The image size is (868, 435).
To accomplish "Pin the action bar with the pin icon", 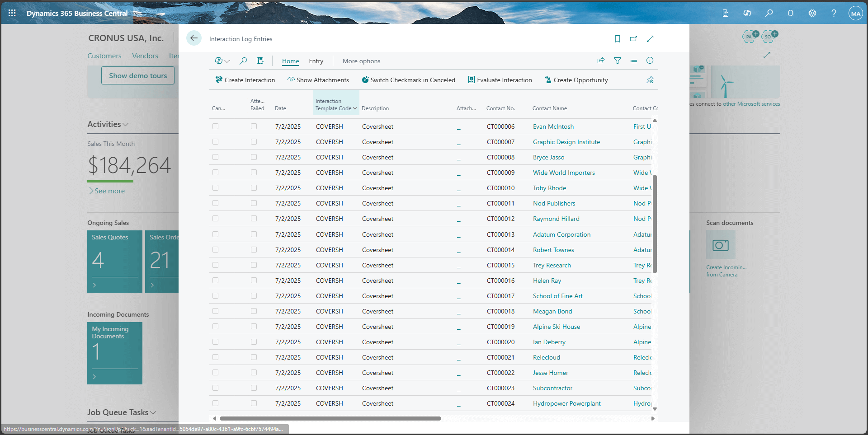I will coord(650,80).
